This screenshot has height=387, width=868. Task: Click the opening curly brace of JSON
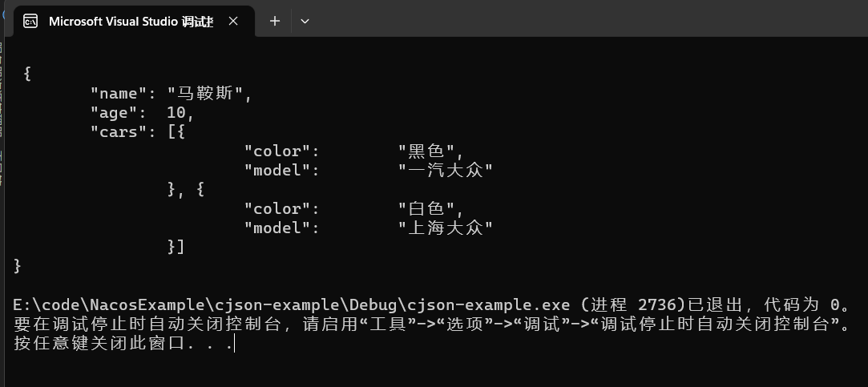pyautogui.click(x=27, y=74)
